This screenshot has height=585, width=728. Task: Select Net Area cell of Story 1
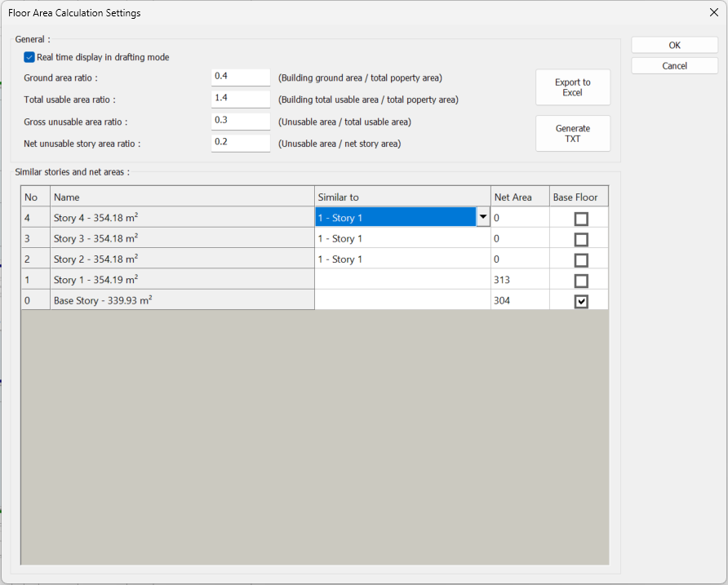pyautogui.click(x=519, y=280)
